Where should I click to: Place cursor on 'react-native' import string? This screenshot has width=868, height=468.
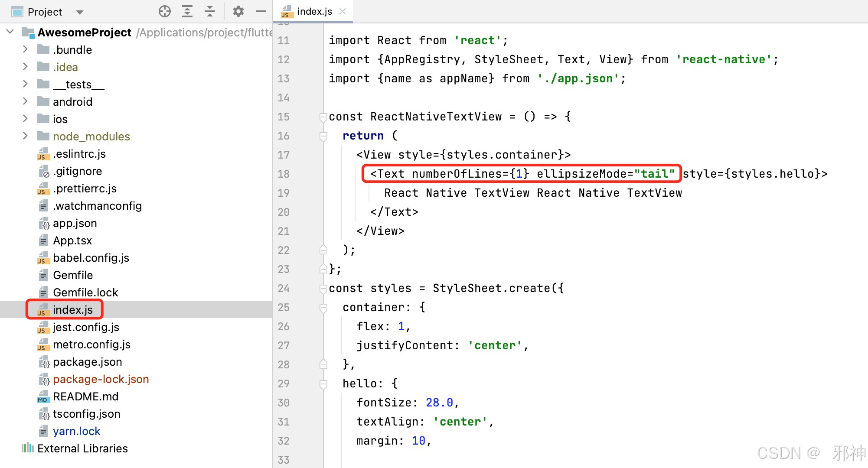724,59
